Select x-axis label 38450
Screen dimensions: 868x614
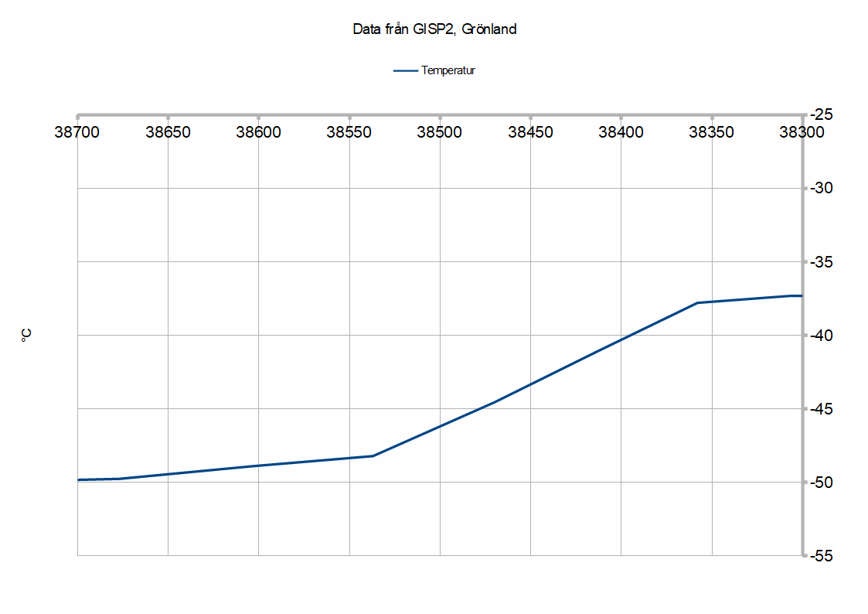(x=530, y=132)
